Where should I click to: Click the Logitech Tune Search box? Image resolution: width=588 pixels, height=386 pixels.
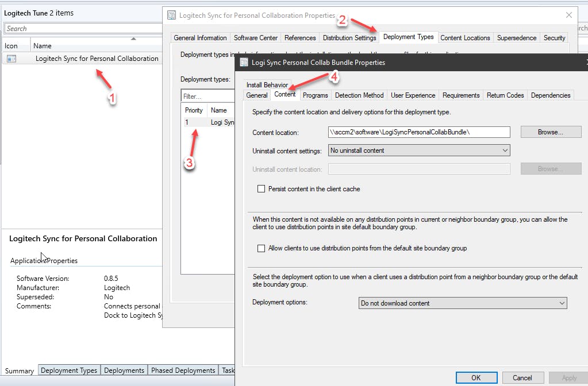pos(83,29)
